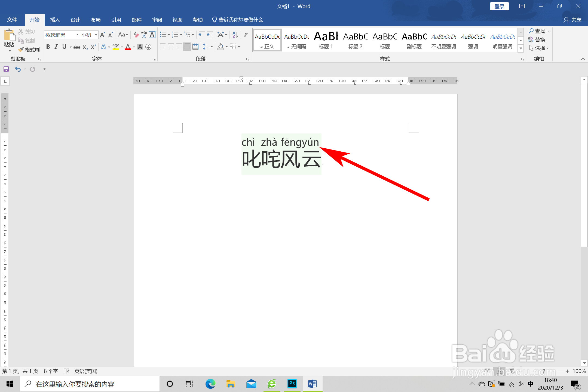Image resolution: width=588 pixels, height=392 pixels.
Task: Open the font name dropdown 微软雅黑
Action: 77,35
